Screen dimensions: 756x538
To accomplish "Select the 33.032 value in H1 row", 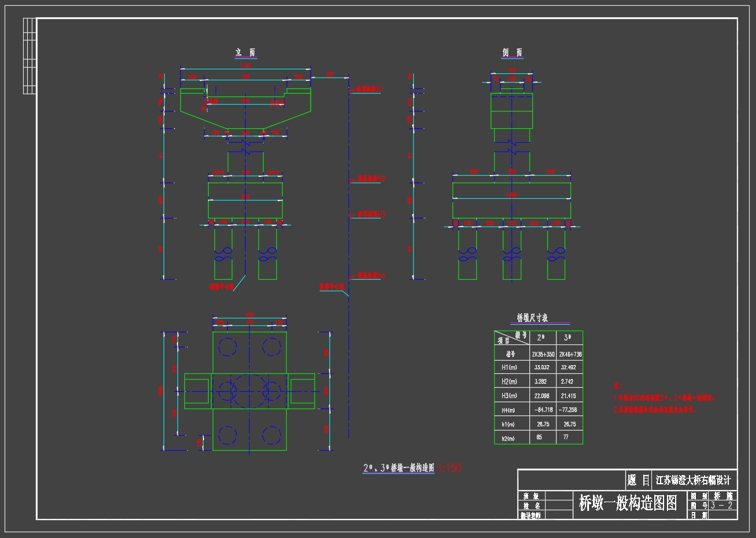I will [x=542, y=368].
